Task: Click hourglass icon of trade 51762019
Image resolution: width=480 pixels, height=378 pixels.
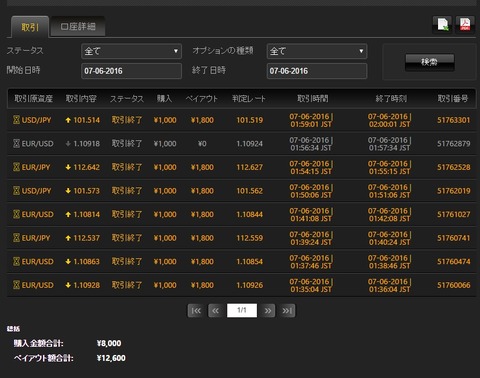Action: pos(16,191)
